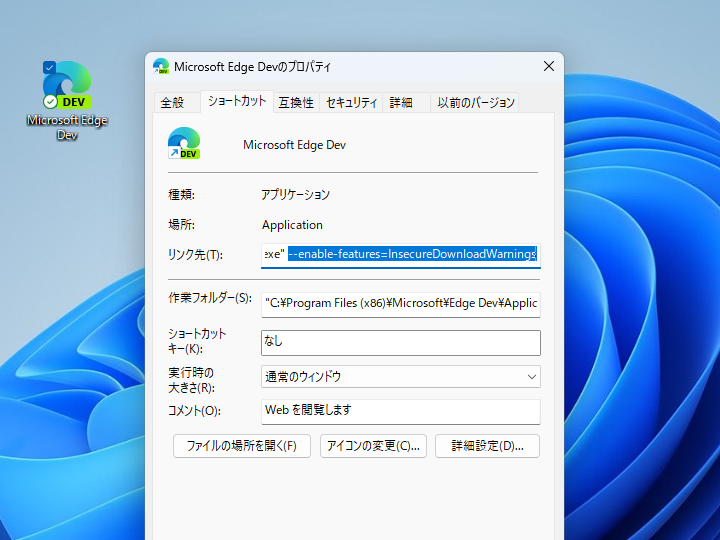
Task: Click the 場所: label
Action: point(181,225)
